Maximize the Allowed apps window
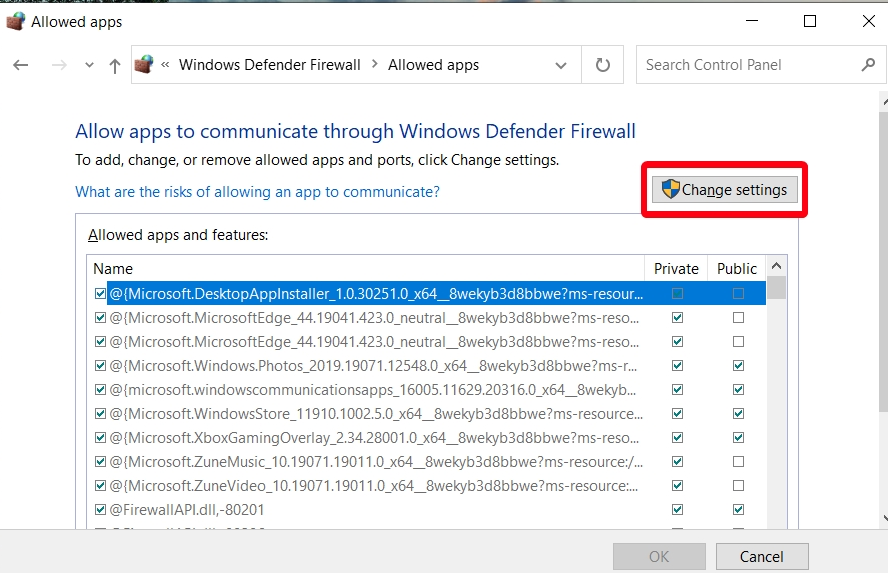This screenshot has width=888, height=573. tap(810, 22)
